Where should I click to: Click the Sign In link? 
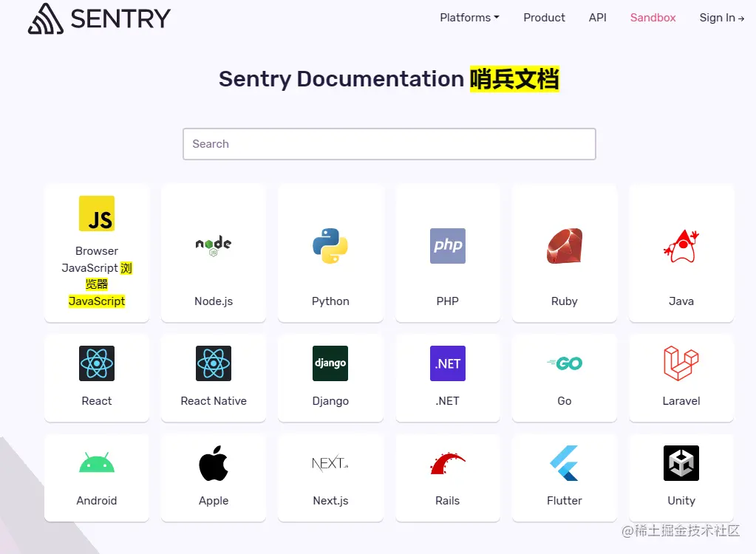721,18
